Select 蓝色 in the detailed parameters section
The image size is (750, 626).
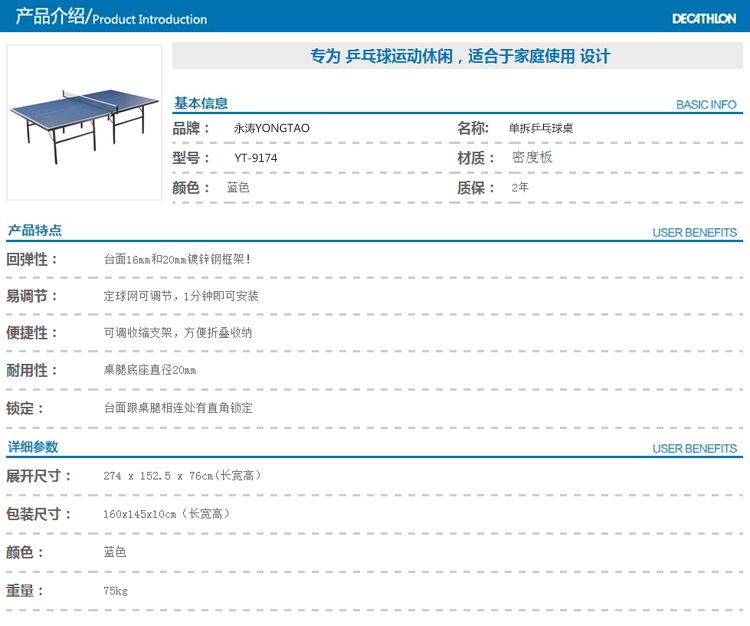[115, 552]
